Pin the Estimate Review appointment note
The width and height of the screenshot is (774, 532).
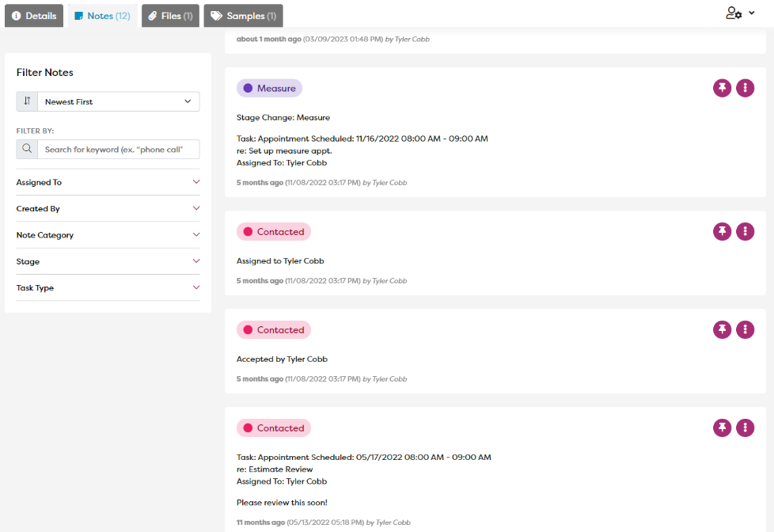point(722,427)
